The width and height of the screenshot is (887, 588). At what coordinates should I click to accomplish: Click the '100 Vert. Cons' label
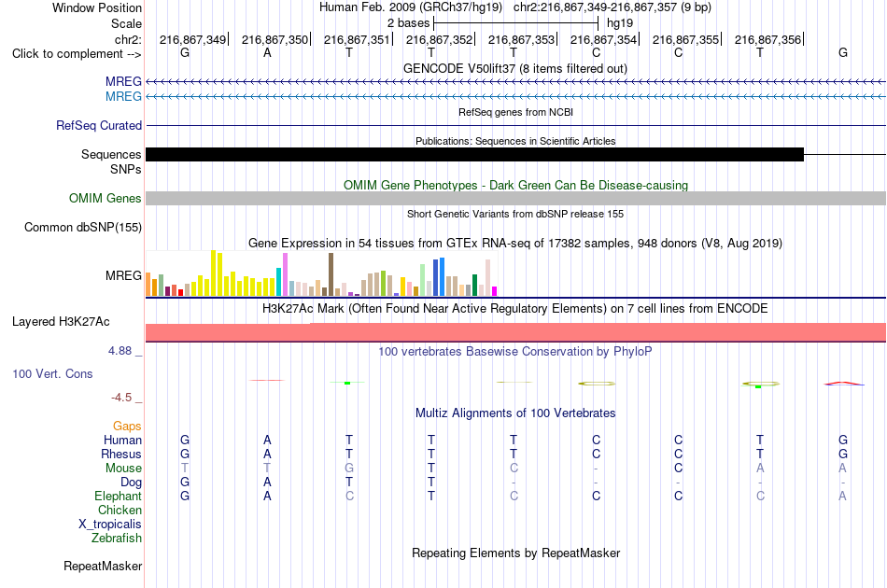52,373
